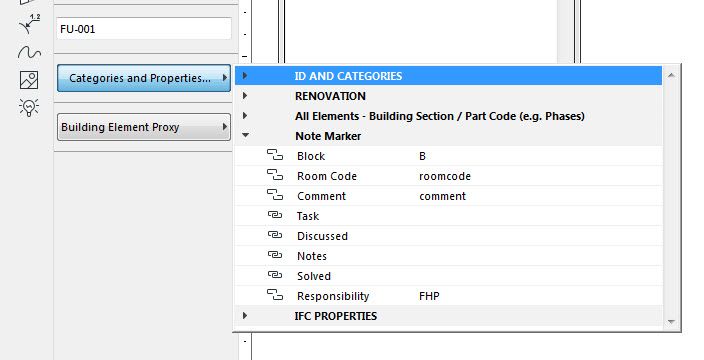The height and width of the screenshot is (360, 704).
Task: Select the lamp light bulb tool icon
Action: click(29, 108)
